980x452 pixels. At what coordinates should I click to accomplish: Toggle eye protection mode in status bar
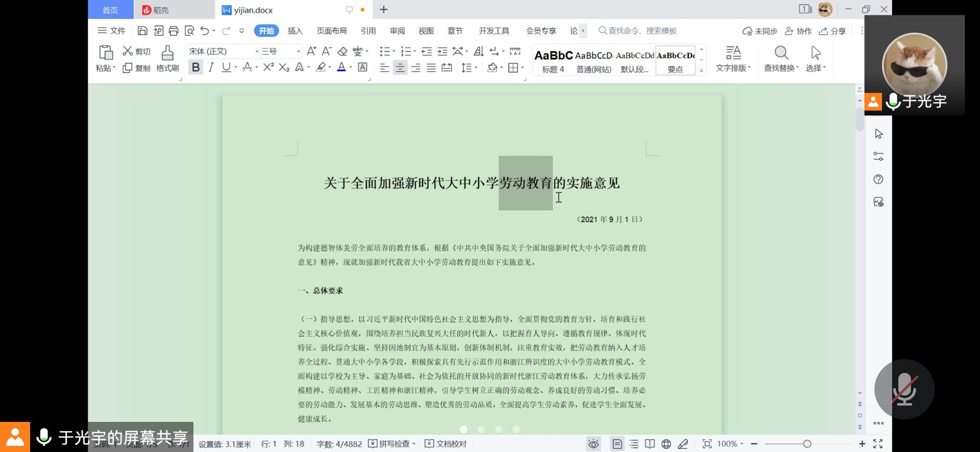tap(593, 444)
